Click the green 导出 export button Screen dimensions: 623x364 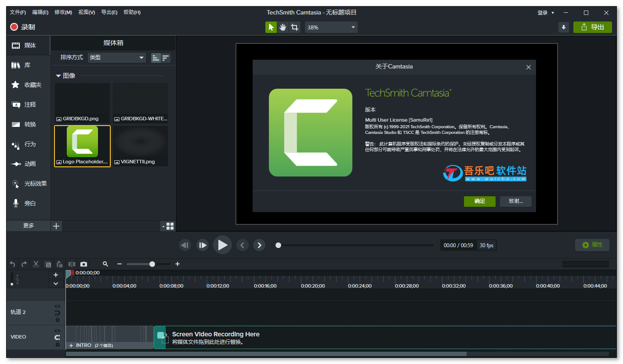coord(592,27)
